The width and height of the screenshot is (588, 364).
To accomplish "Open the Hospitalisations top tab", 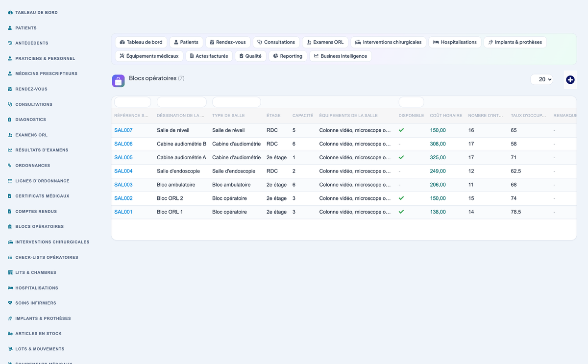I will point(455,42).
